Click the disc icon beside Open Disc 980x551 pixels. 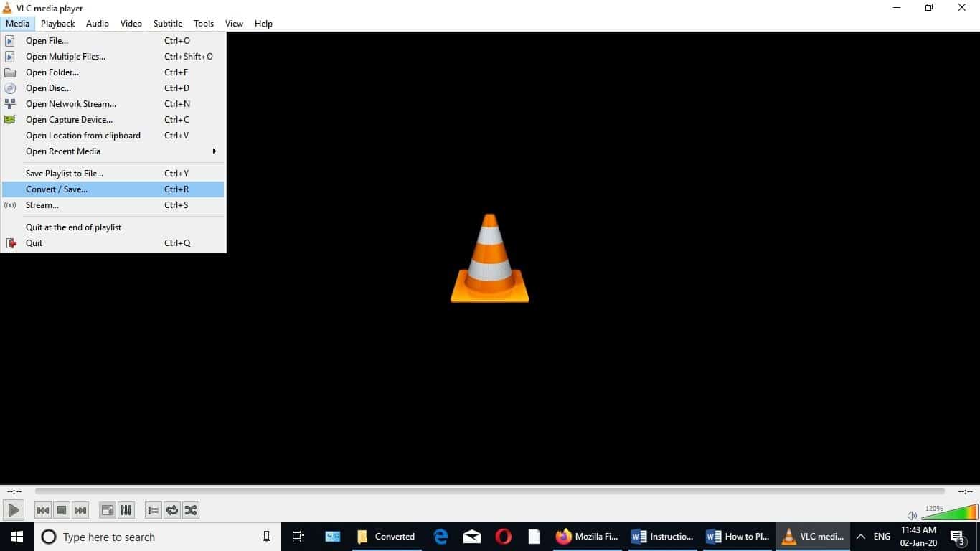pyautogui.click(x=10, y=88)
